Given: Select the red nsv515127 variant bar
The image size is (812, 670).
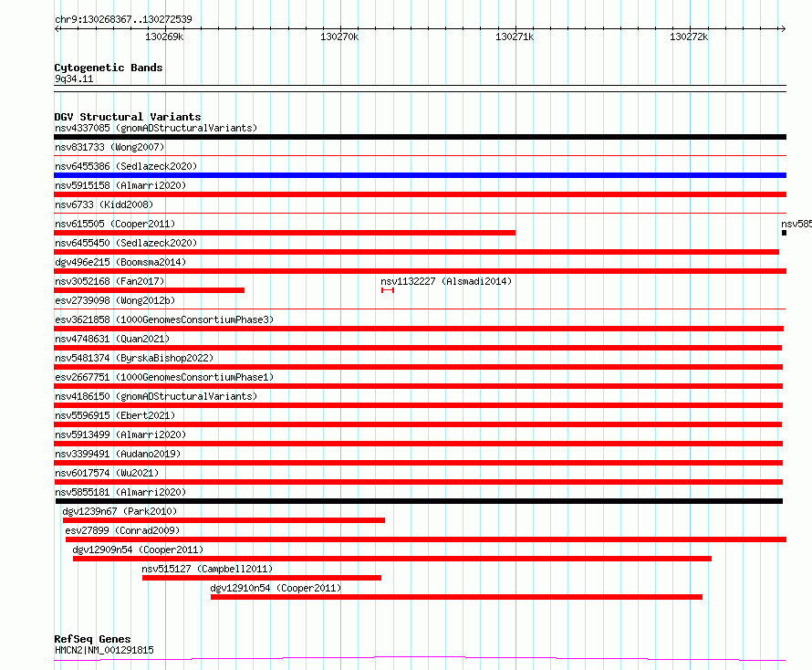Looking at the screenshot, I should [x=262, y=578].
